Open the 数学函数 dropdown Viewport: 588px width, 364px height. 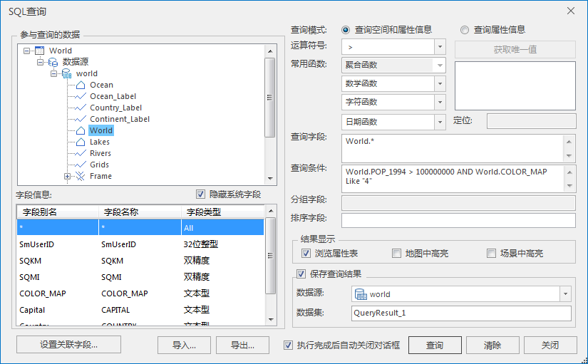tap(440, 84)
